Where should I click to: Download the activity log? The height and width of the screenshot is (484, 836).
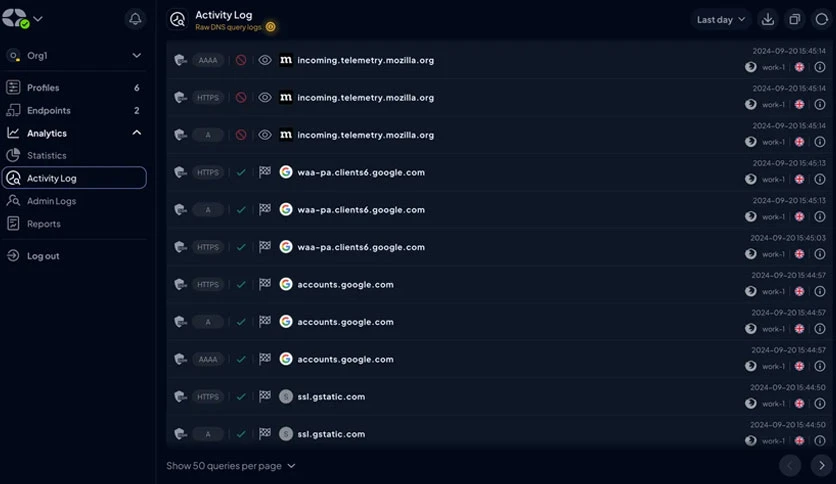coord(768,19)
